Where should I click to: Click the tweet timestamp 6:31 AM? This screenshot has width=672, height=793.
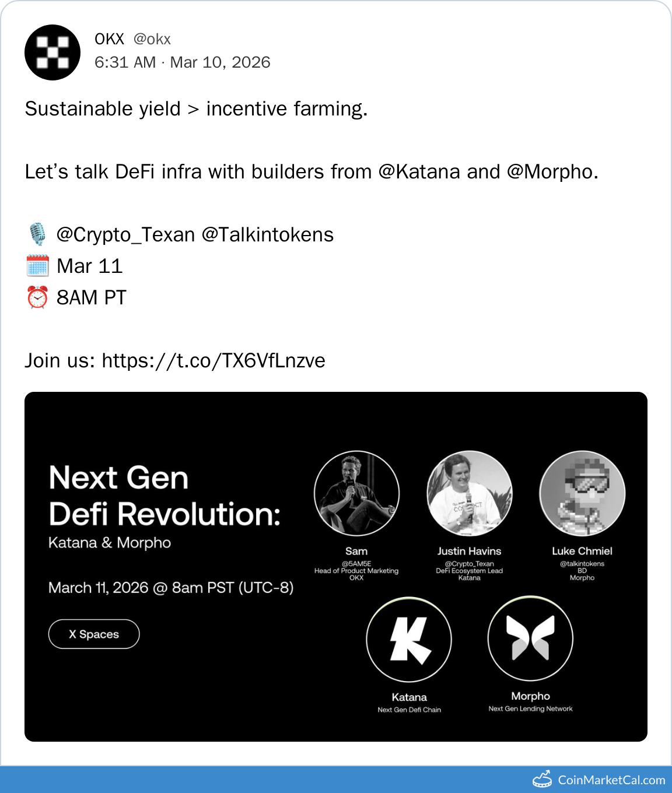coord(125,62)
